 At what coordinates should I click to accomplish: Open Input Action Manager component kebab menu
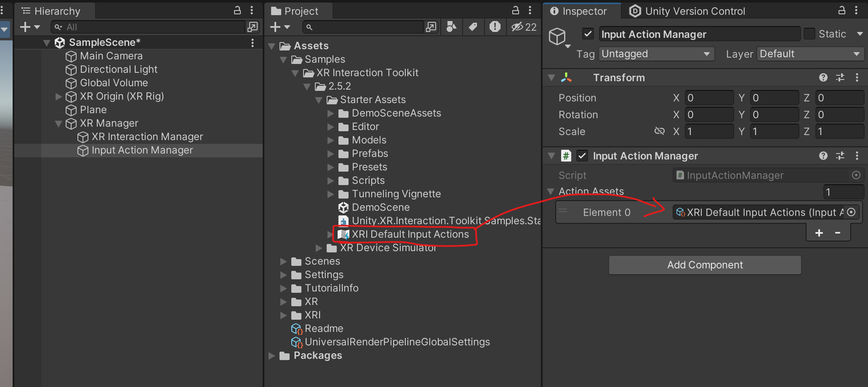pos(857,156)
